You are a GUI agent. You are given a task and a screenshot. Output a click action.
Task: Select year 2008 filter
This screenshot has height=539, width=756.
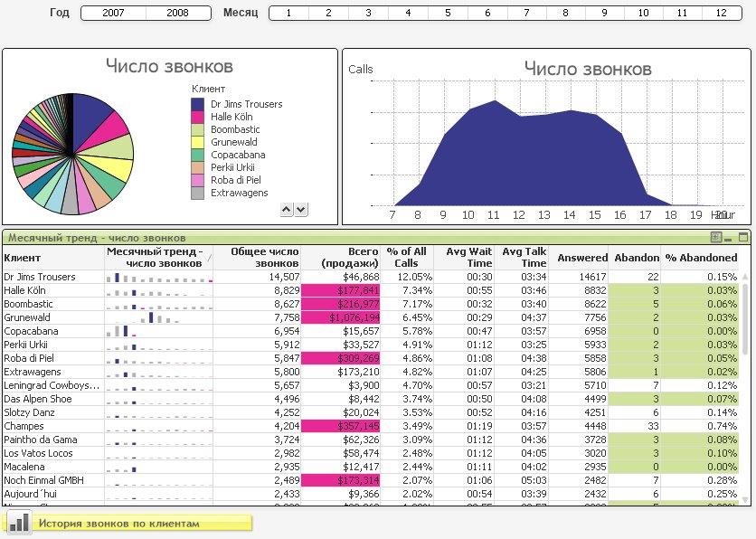coord(178,13)
